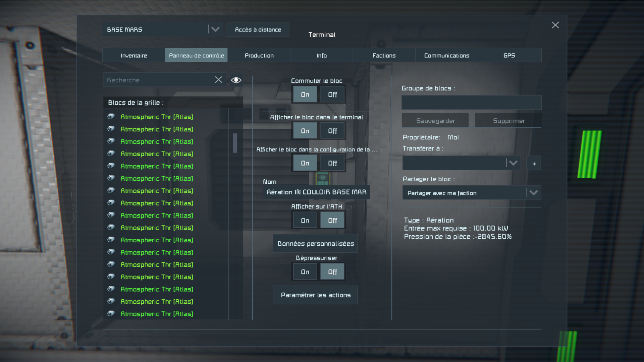Click the block list scrollbar thumb
The width and height of the screenshot is (644, 362).
(x=235, y=143)
